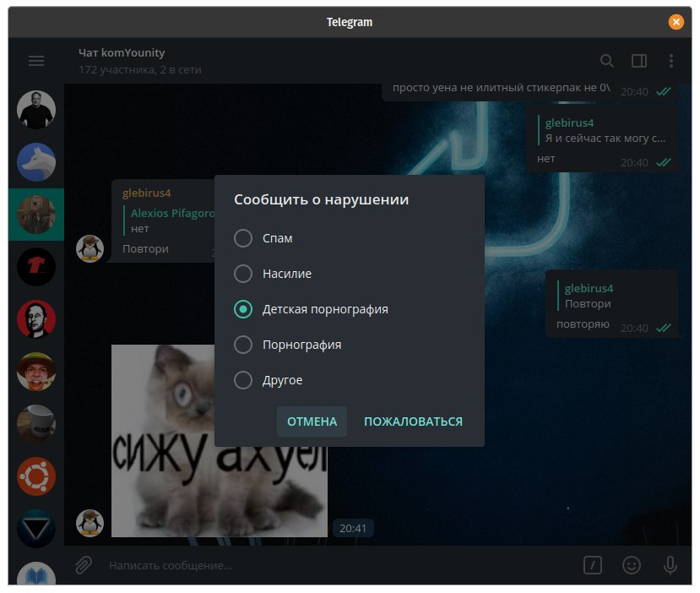
Task: Open chat with blue book avatar at bottom
Action: click(36, 574)
